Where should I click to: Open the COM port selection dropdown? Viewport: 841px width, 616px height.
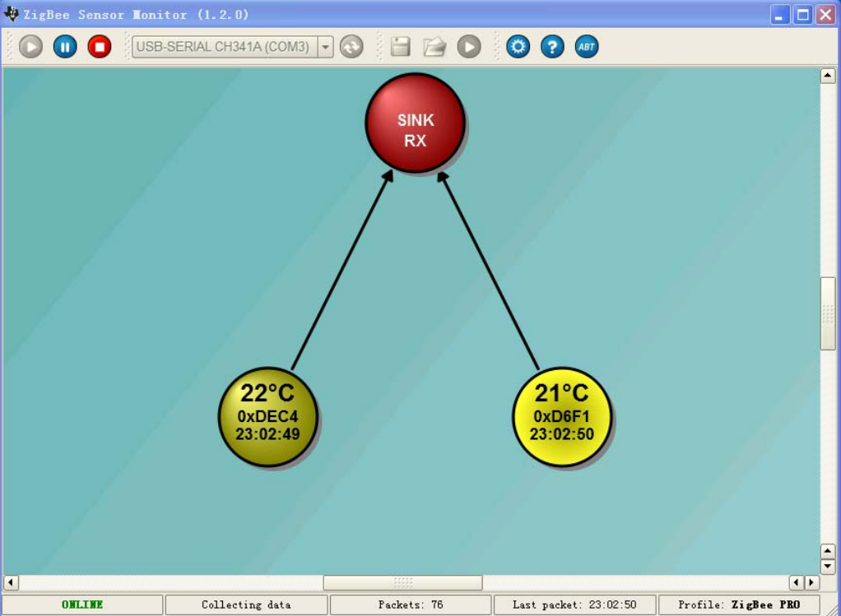pyautogui.click(x=325, y=47)
